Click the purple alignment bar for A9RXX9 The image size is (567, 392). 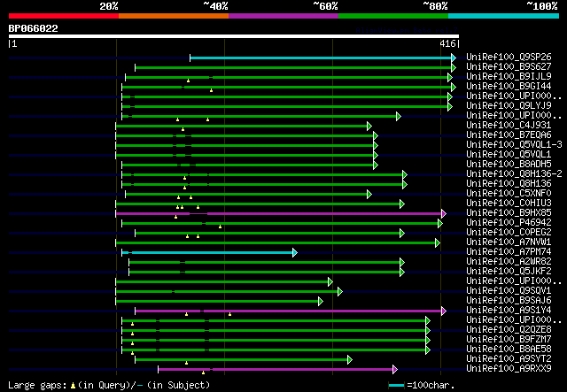pos(276,370)
